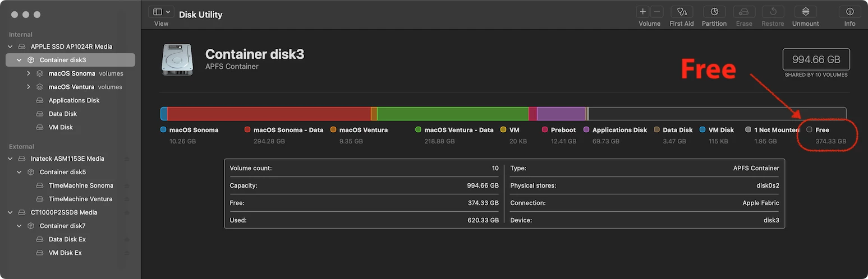
Task: Click the red macOS Sonoma - Data bar segment
Action: tap(269, 114)
